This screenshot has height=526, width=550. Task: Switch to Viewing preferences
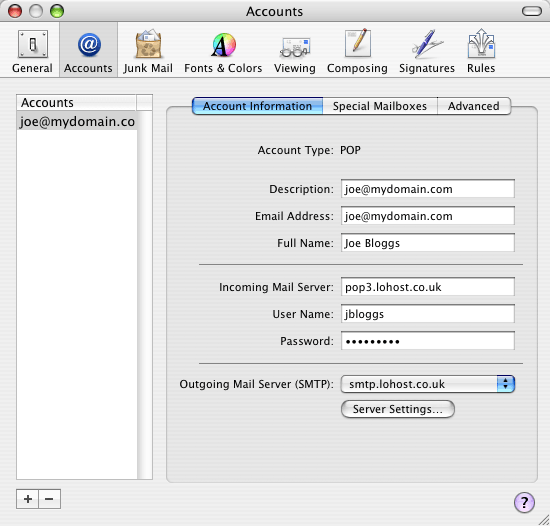pyautogui.click(x=295, y=51)
